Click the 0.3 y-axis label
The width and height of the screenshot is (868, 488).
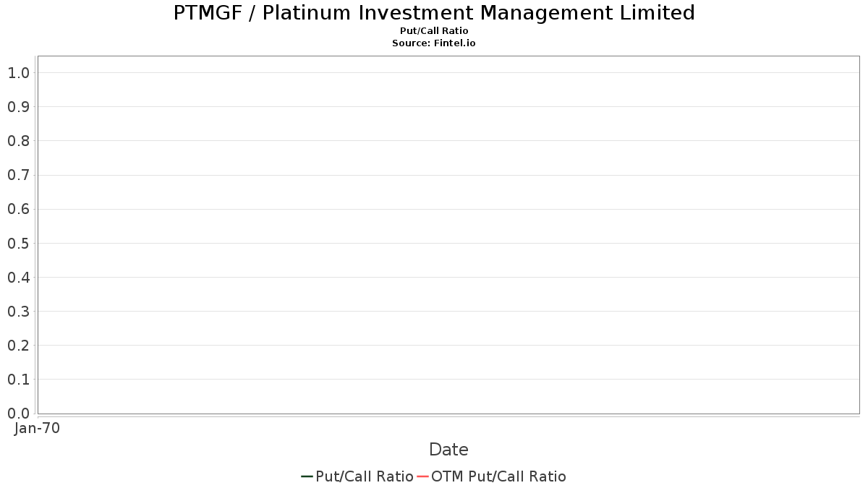[x=18, y=311]
